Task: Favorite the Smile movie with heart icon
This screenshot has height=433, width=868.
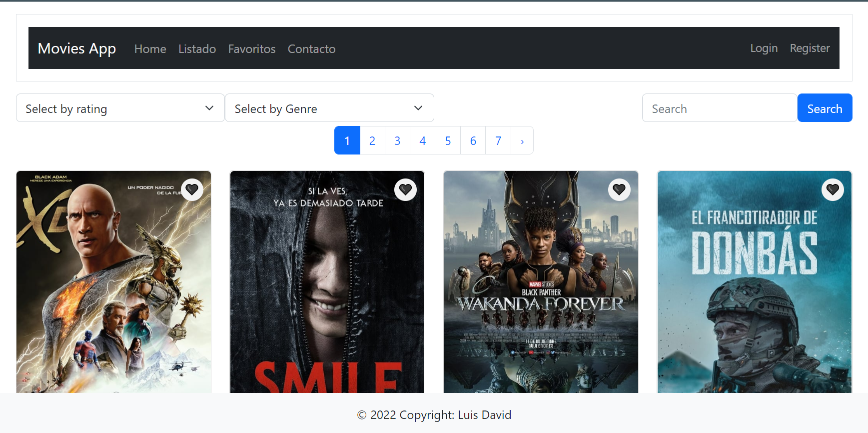Action: [405, 189]
